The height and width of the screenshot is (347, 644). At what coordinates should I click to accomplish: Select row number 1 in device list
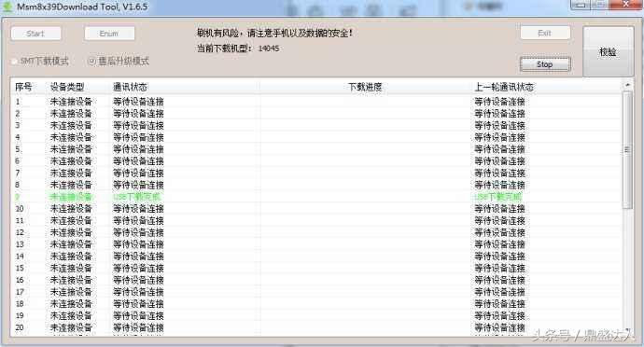pyautogui.click(x=315, y=102)
